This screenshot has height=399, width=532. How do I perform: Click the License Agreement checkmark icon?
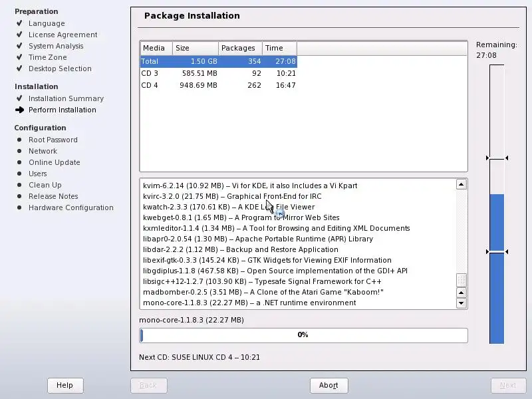click(x=19, y=35)
